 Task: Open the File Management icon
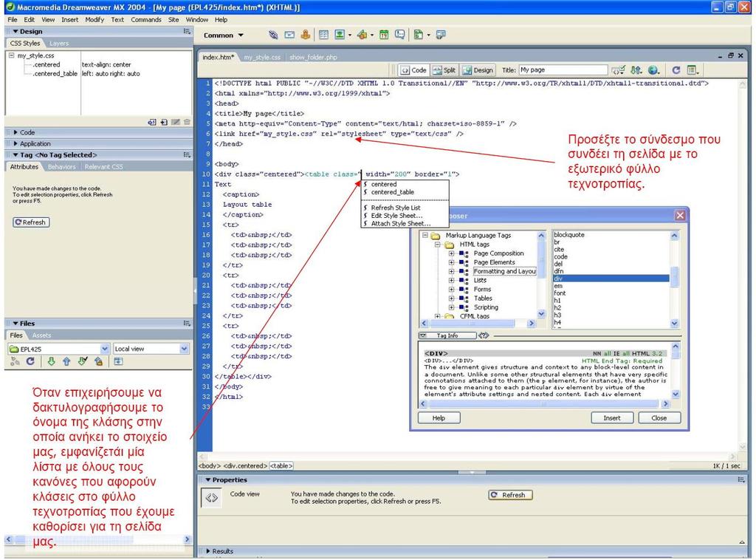[636, 70]
